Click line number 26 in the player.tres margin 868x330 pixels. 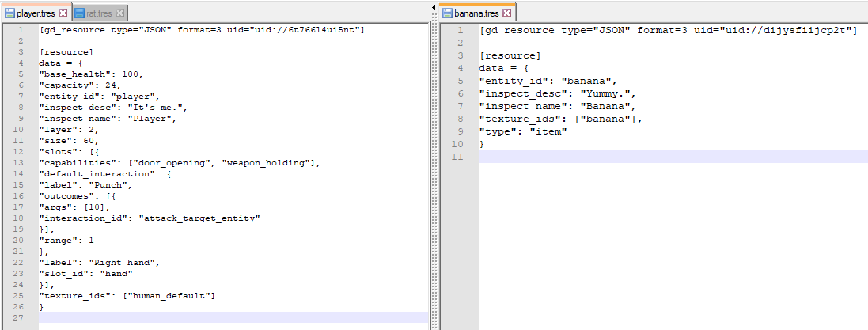coord(20,307)
